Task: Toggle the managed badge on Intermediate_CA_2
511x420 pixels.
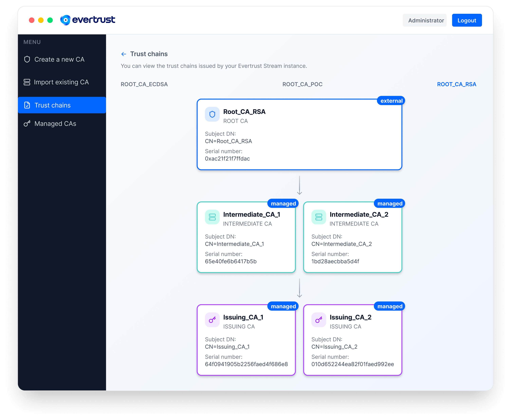Action: click(x=389, y=203)
